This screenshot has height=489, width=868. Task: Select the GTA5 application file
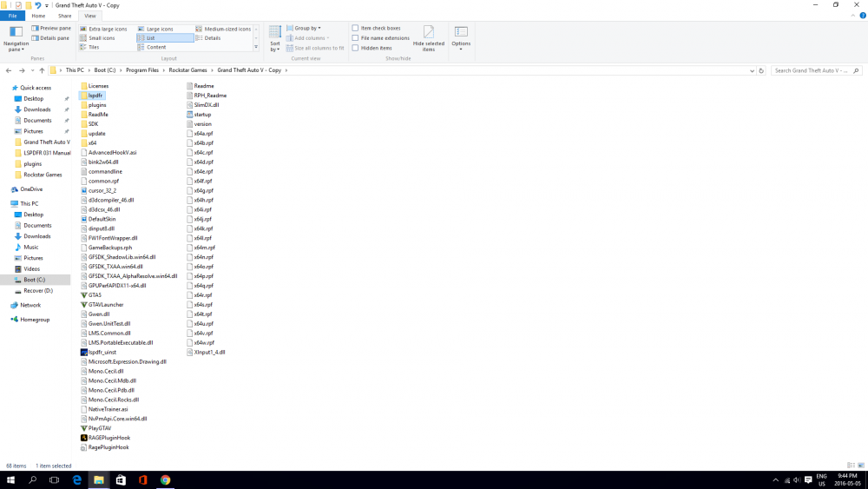[x=91, y=295]
